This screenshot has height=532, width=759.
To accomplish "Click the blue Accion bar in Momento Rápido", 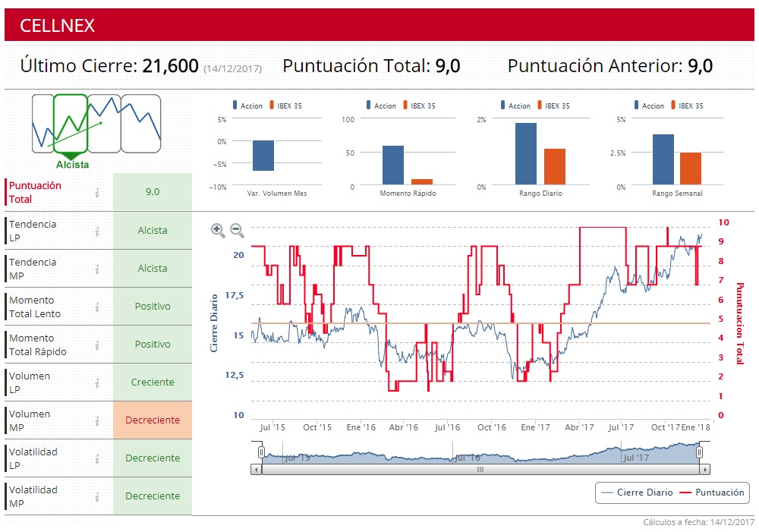I will 393,165.
